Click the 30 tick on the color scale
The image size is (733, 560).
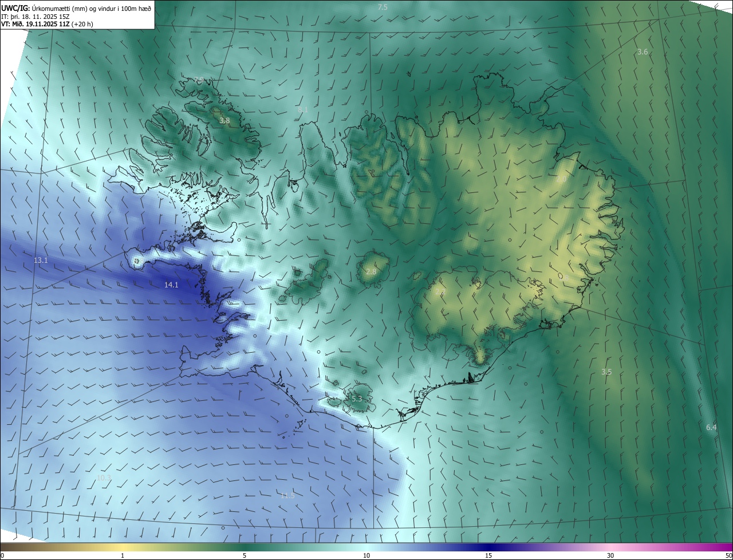pos(610,555)
